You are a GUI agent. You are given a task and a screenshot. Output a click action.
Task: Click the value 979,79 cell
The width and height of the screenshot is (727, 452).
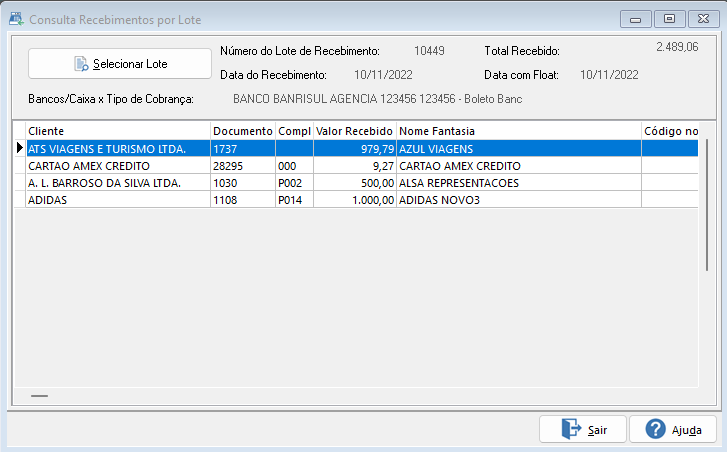(x=355, y=149)
